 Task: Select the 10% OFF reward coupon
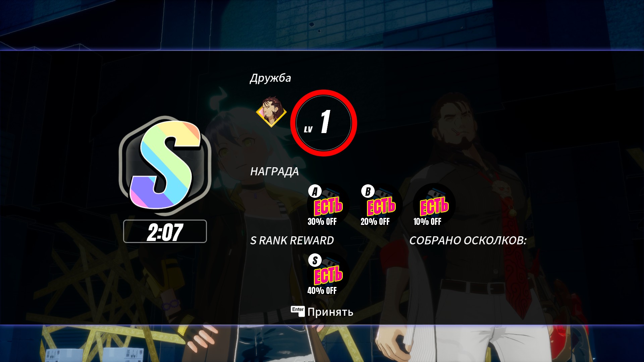(x=432, y=205)
